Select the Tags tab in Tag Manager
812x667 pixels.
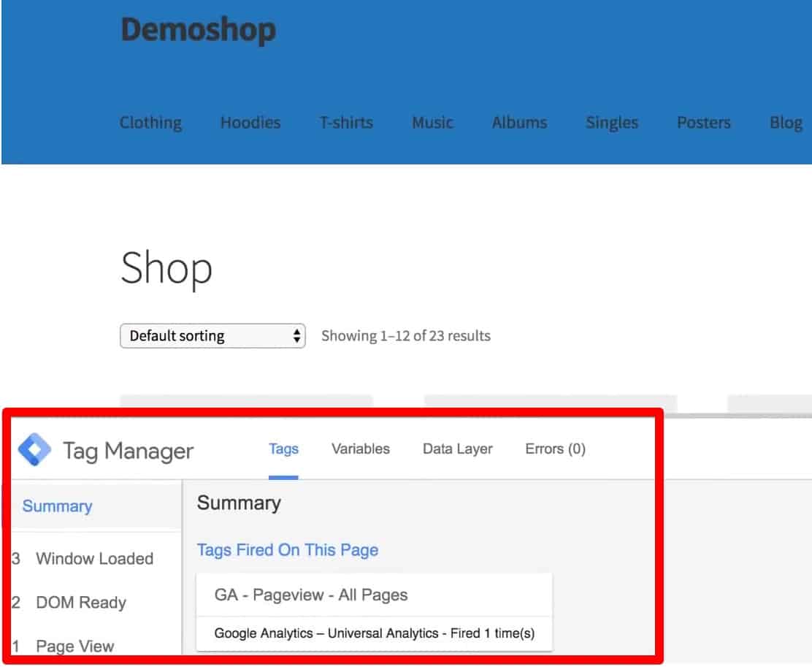pos(283,449)
